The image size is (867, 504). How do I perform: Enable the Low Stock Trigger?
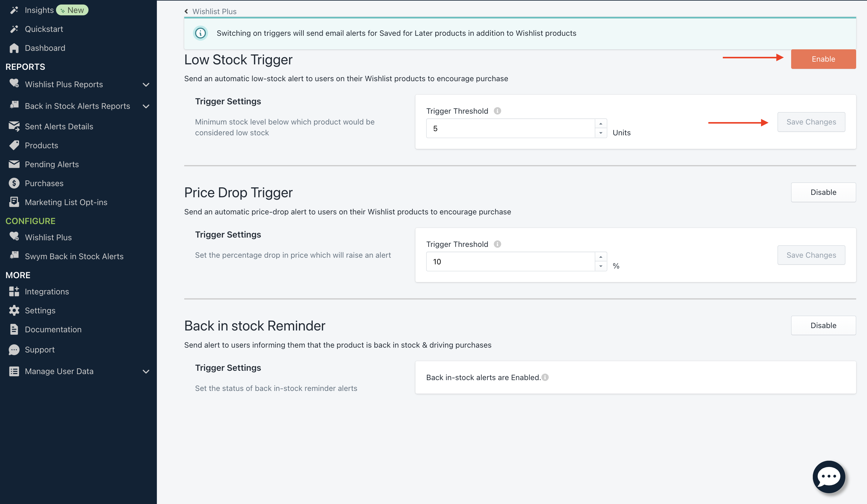823,59
